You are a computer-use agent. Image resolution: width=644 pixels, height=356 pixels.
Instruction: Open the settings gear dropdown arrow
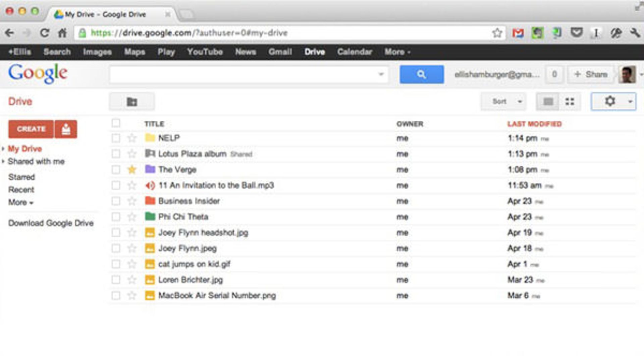[x=630, y=102]
